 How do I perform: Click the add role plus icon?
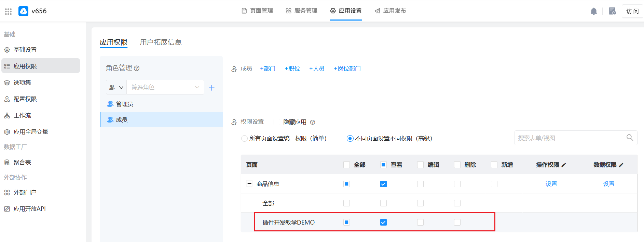[211, 88]
